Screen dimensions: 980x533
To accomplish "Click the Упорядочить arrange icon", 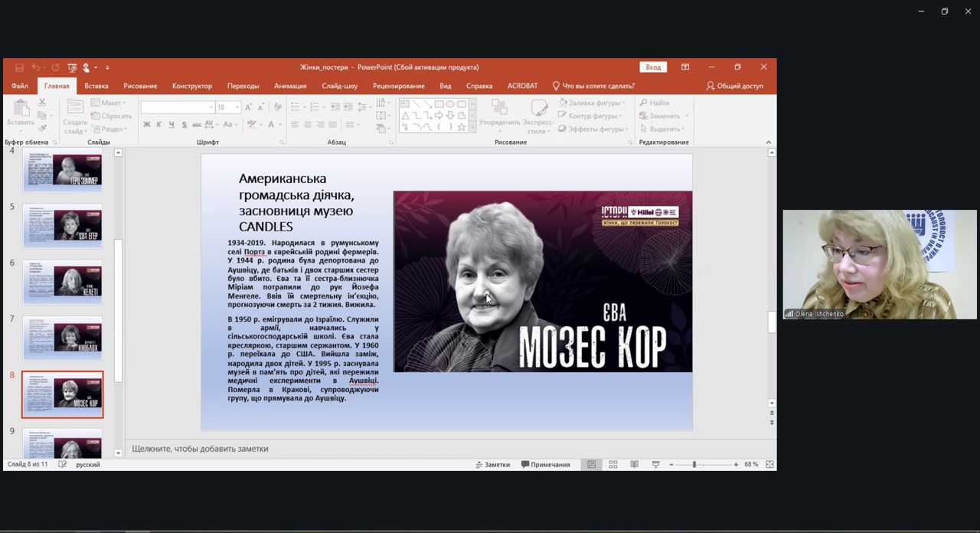I will (499, 109).
